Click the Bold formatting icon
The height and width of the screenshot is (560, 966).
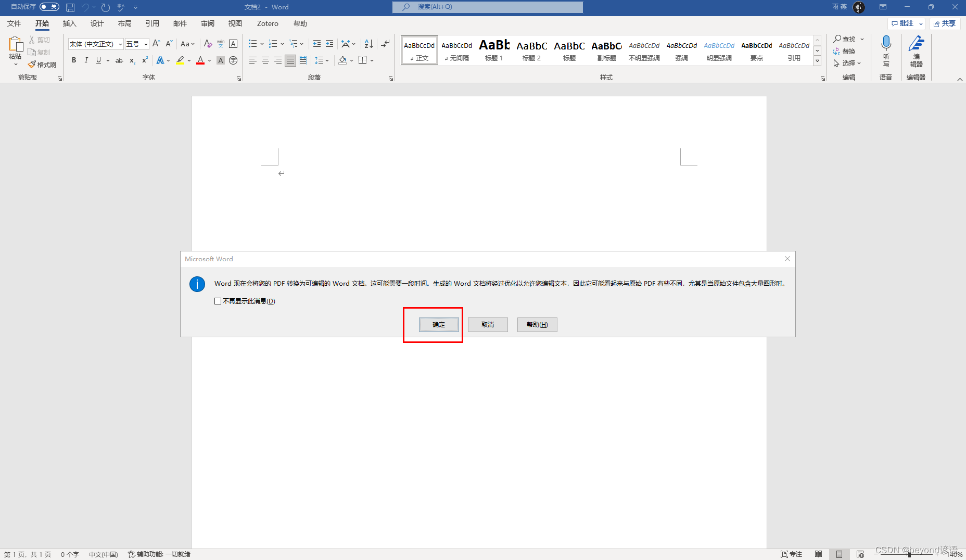tap(74, 60)
